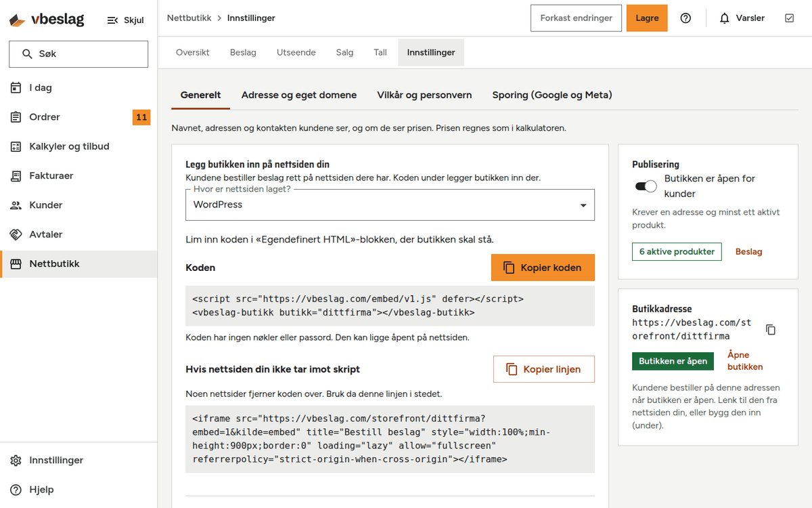Open the Hvor er nettsiden laget dropdown

point(390,205)
